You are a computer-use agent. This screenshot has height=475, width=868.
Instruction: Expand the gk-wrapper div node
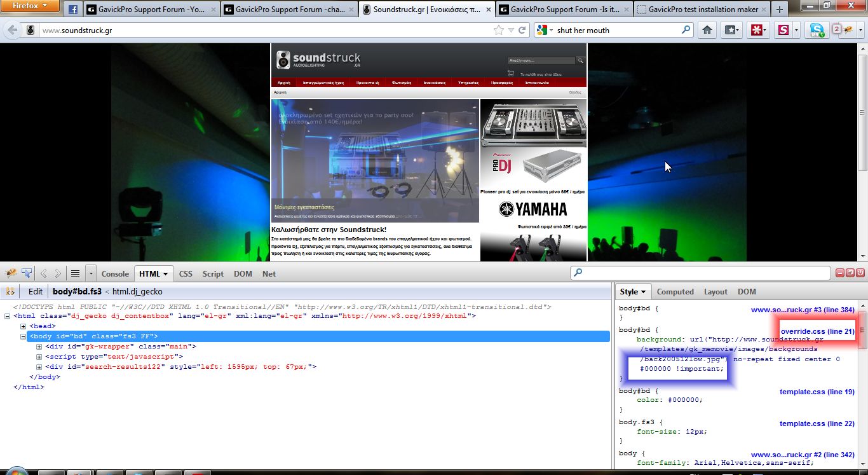(x=39, y=347)
